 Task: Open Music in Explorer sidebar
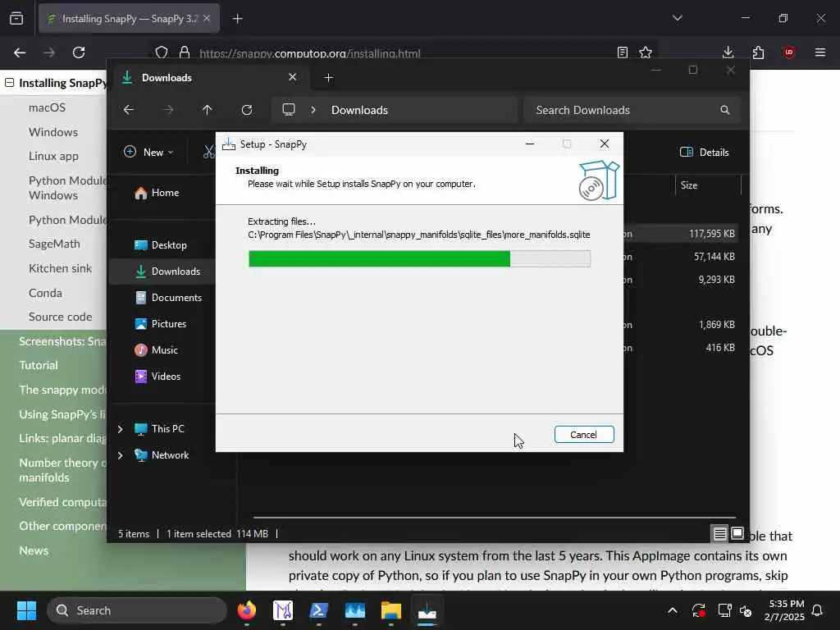(156, 350)
